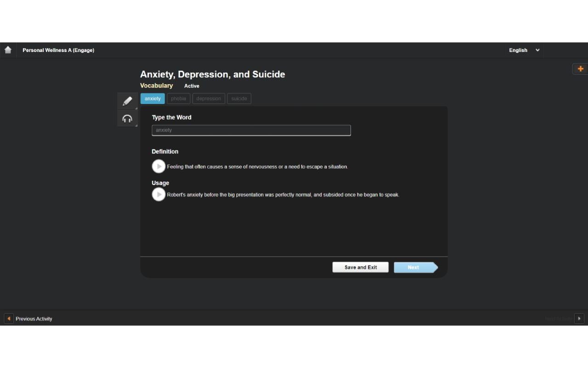Select the pencil annotation tool

[127, 101]
